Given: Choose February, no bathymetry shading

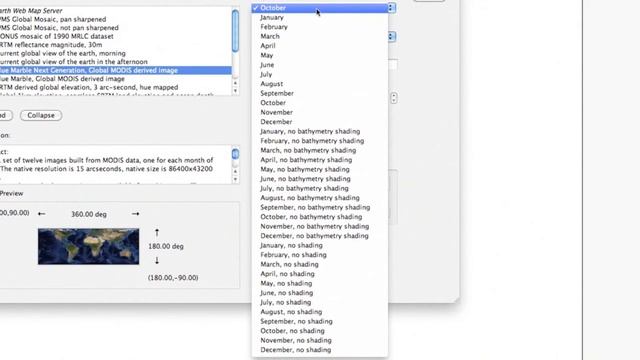Looking at the screenshot, I should pos(320,141).
